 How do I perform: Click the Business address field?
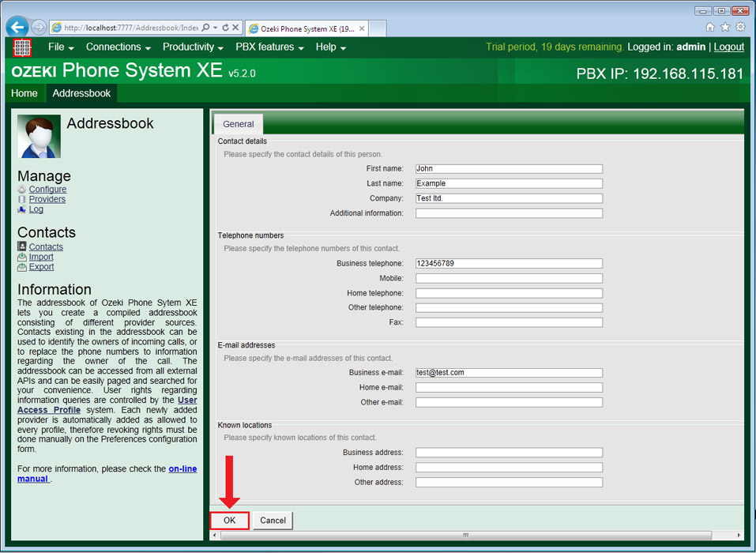510,452
